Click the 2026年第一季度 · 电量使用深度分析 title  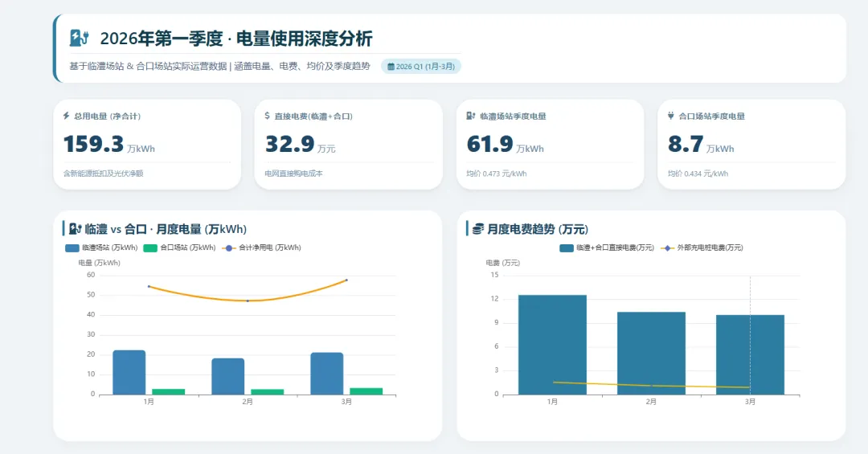tap(235, 39)
